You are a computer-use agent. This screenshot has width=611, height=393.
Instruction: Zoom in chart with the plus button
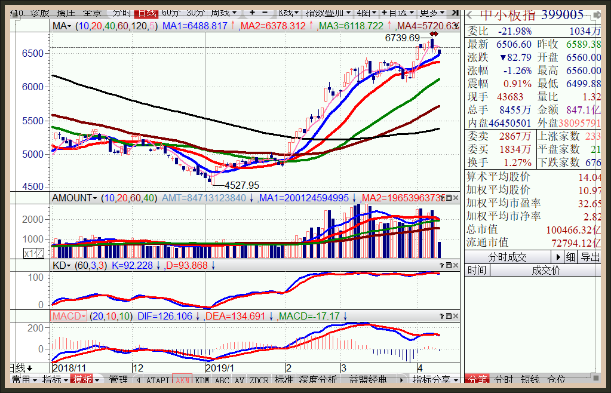click(252, 13)
